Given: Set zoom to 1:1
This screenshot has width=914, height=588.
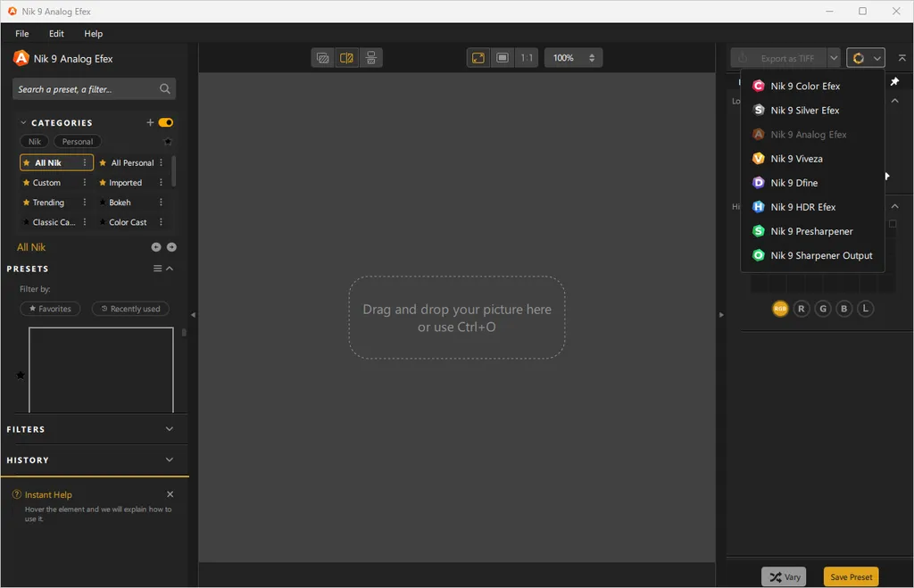Looking at the screenshot, I should tap(527, 58).
